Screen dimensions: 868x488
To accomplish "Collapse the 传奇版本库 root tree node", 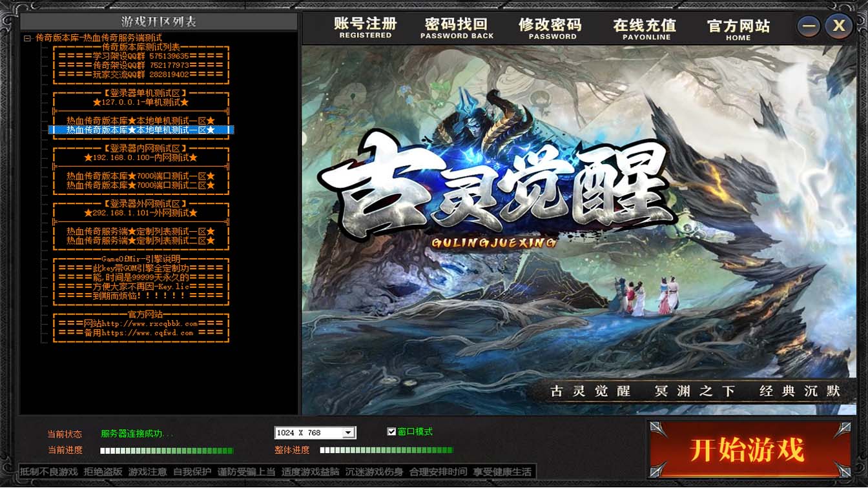I will coord(27,38).
